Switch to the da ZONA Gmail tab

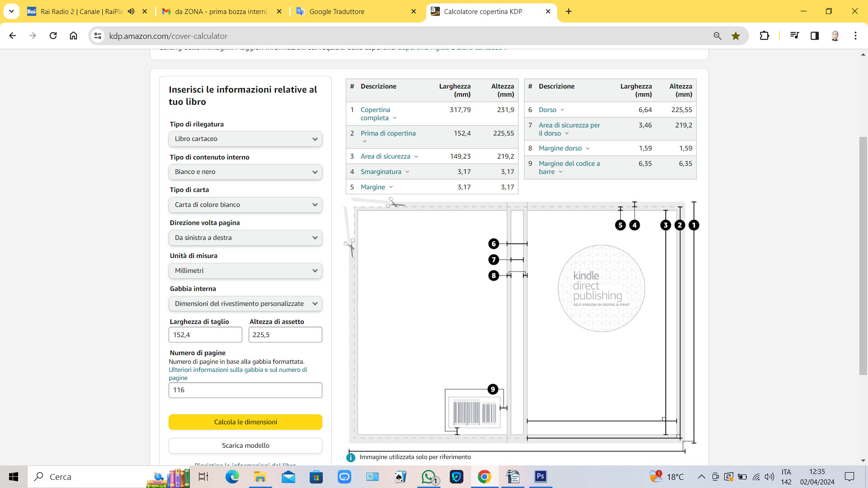221,11
